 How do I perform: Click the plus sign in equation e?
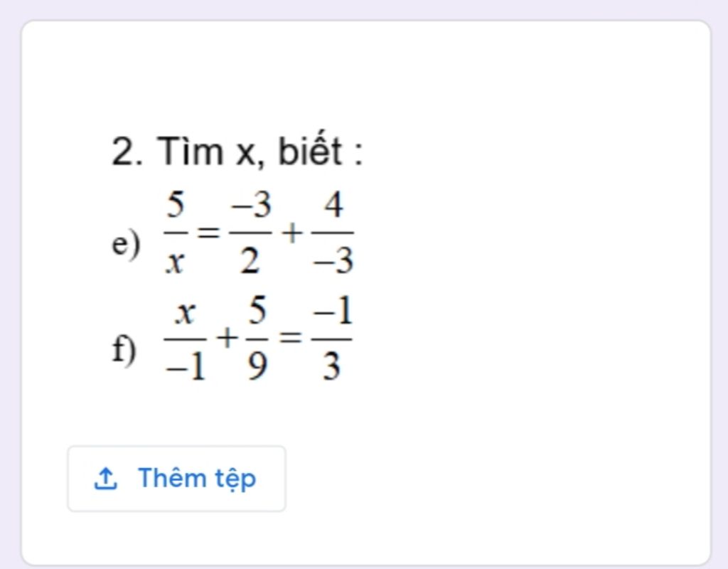291,233
